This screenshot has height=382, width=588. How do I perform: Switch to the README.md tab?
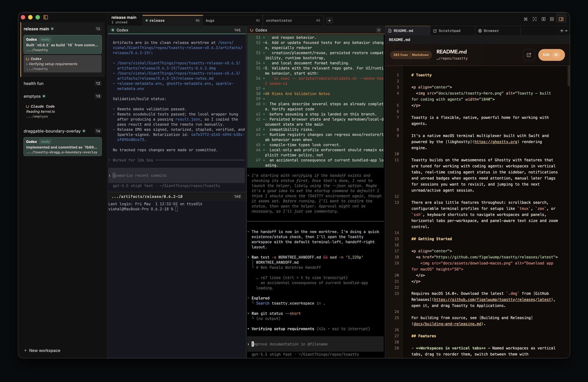(x=407, y=31)
